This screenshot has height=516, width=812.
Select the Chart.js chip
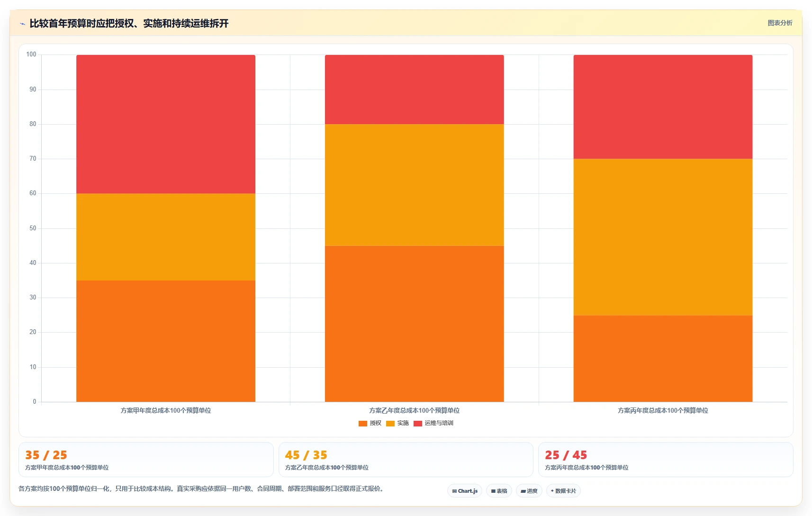pyautogui.click(x=465, y=491)
